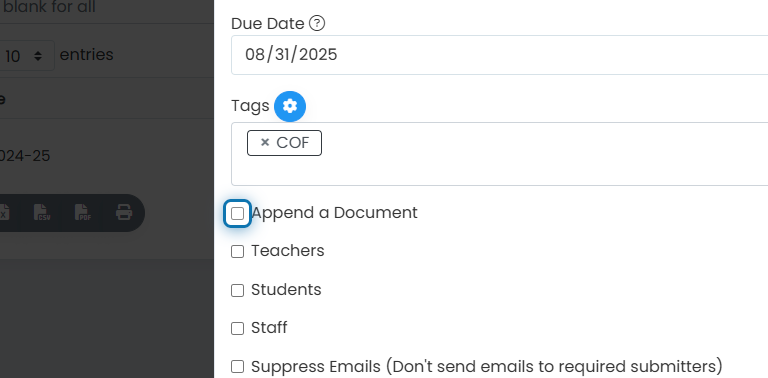Export the table as PDF
This screenshot has width=768, height=378.
pyautogui.click(x=83, y=213)
